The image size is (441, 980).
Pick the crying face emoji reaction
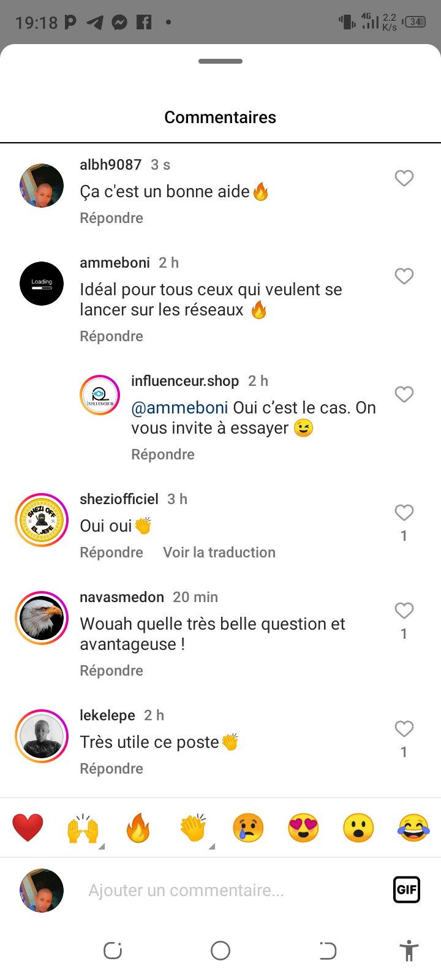tap(248, 828)
